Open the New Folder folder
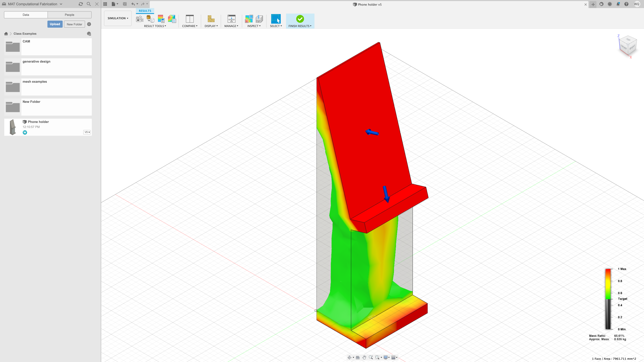The width and height of the screenshot is (644, 362). 48,107
